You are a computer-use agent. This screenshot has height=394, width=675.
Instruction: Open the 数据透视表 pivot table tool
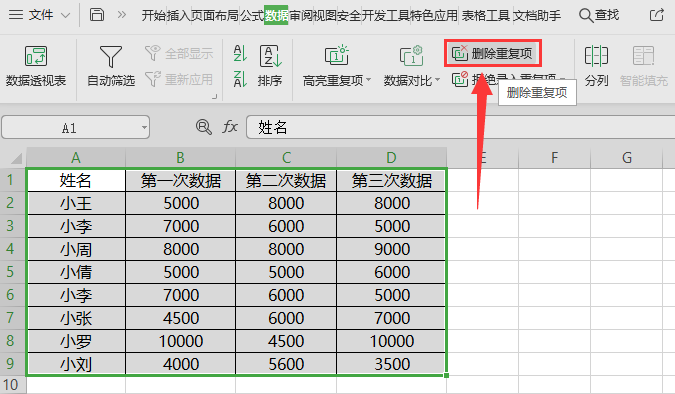click(36, 66)
